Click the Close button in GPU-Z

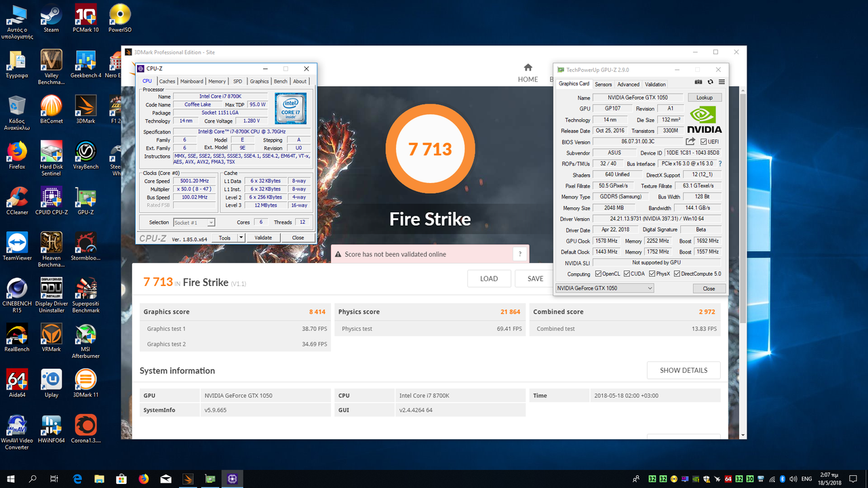coord(709,289)
